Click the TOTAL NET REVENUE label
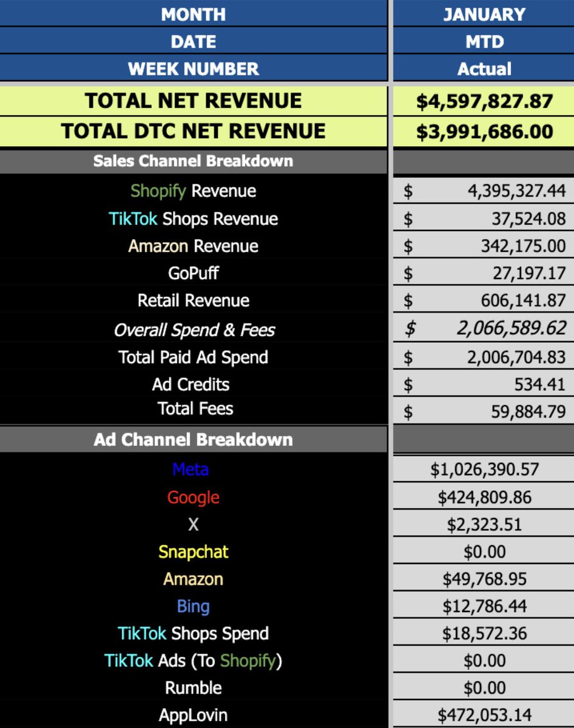Screen dimensions: 574x728 [x=194, y=101]
